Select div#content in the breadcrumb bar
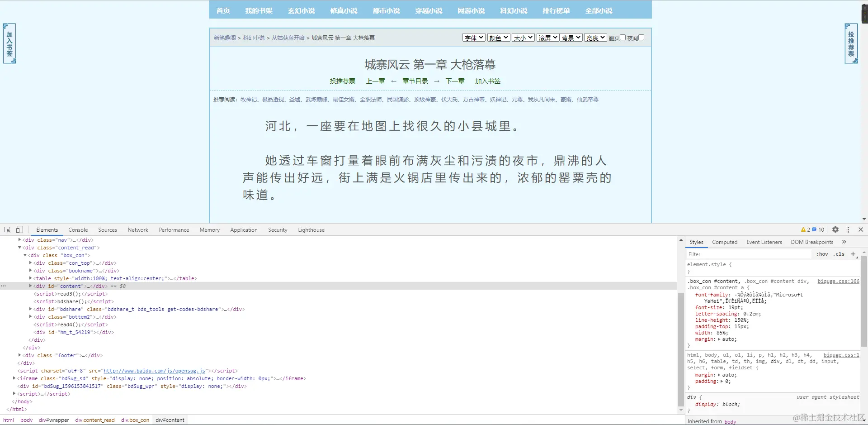This screenshot has height=425, width=868. [170, 420]
